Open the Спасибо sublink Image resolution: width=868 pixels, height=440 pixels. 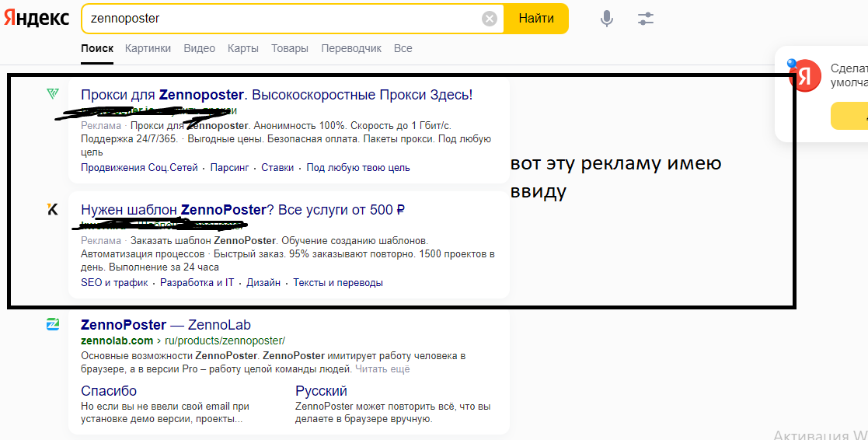point(109,391)
